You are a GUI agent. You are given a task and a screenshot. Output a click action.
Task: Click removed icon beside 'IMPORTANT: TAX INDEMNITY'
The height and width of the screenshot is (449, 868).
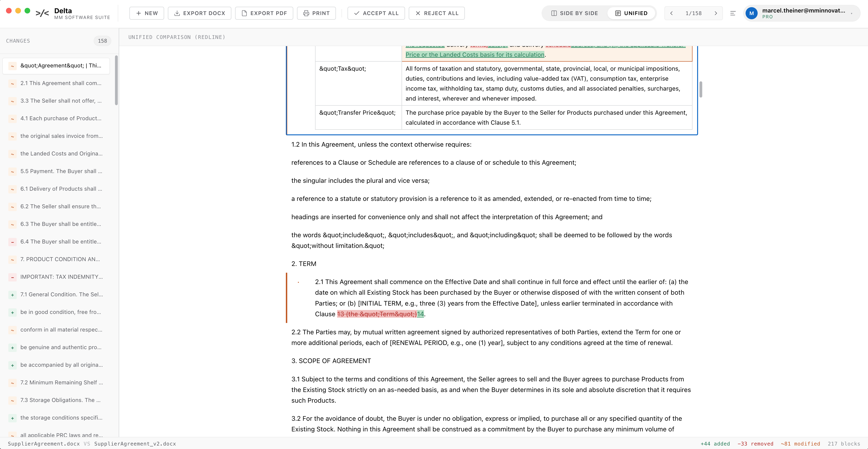13,277
